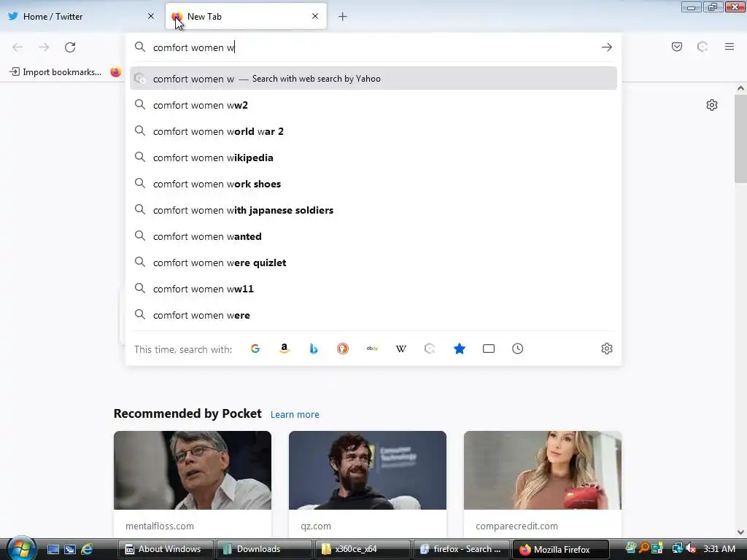Choose last suggestion comfort women were
Screen dimensions: 747x560
[373, 315]
